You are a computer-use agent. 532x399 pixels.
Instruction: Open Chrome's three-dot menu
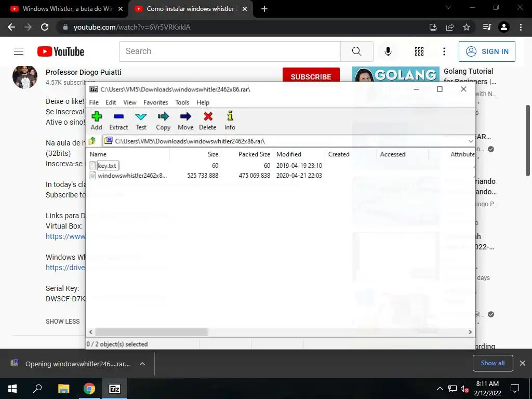(x=521, y=27)
